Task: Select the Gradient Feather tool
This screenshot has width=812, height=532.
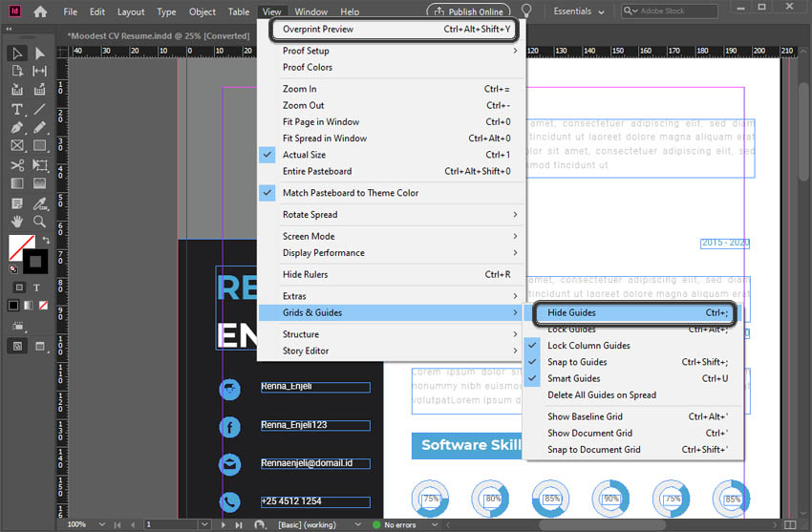Action: pyautogui.click(x=40, y=183)
